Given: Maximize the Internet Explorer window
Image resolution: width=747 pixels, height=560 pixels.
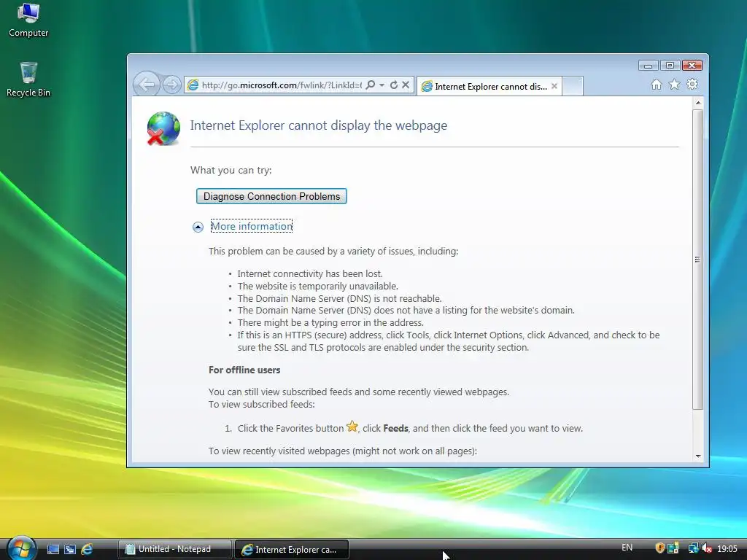Looking at the screenshot, I should point(670,65).
